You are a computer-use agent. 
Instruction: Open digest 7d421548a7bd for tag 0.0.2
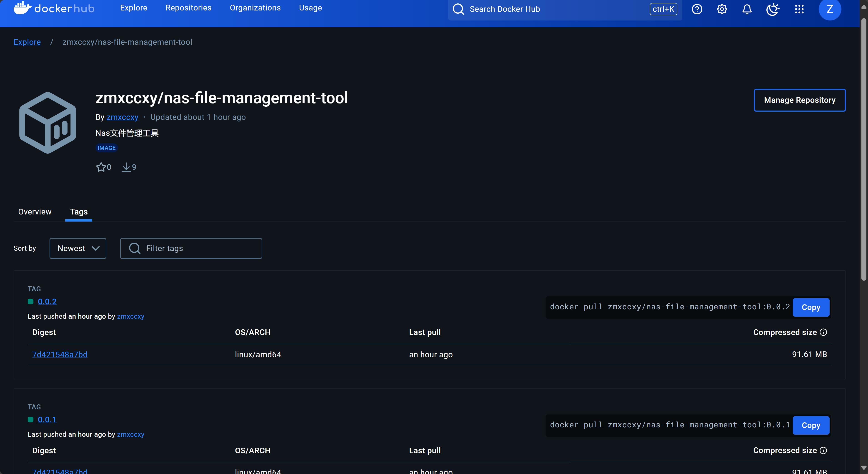tap(60, 354)
